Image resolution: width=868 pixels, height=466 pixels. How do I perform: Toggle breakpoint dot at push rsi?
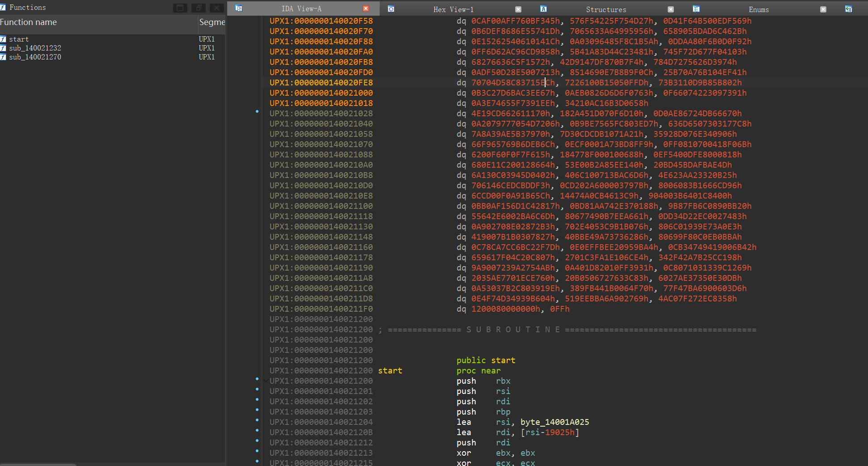coord(257,389)
